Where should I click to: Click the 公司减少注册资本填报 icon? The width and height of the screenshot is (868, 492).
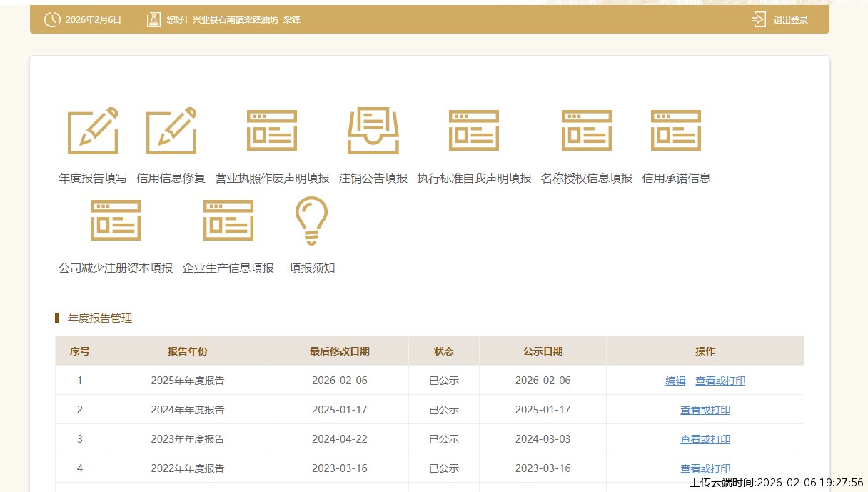116,221
